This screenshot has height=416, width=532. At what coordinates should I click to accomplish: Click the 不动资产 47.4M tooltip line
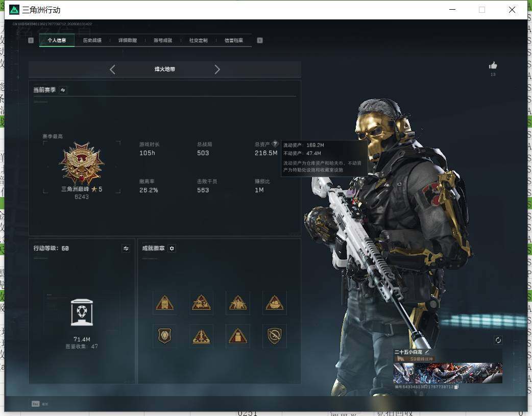(302, 153)
